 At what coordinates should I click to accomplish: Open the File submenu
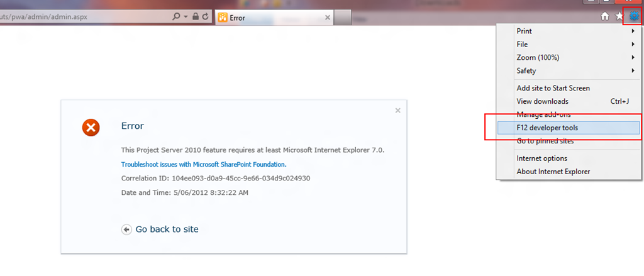coord(569,45)
